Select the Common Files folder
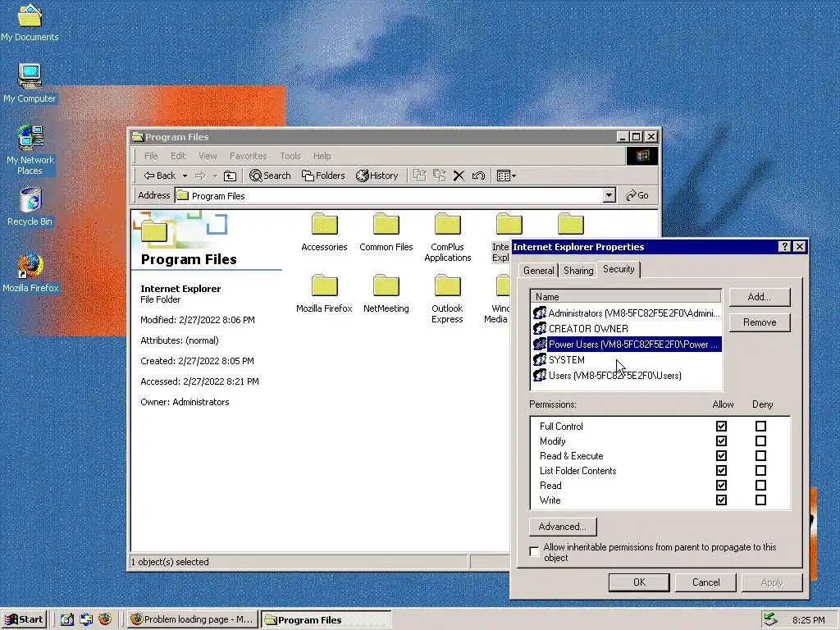840x630 pixels. (386, 232)
